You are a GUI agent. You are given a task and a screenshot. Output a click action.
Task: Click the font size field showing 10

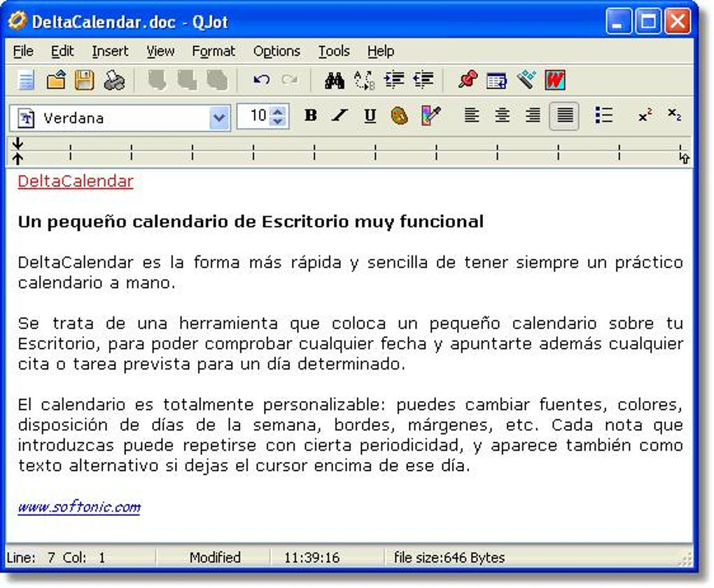pos(255,115)
